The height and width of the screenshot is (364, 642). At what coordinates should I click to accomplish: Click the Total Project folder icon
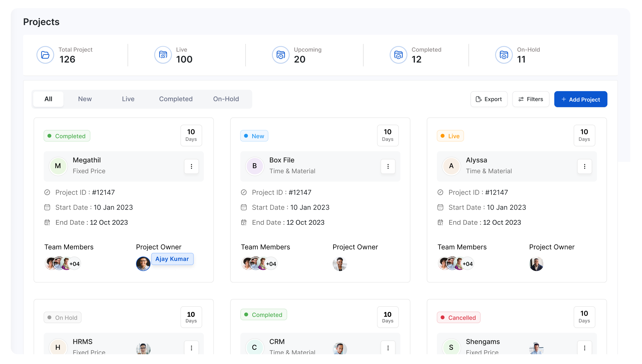45,55
